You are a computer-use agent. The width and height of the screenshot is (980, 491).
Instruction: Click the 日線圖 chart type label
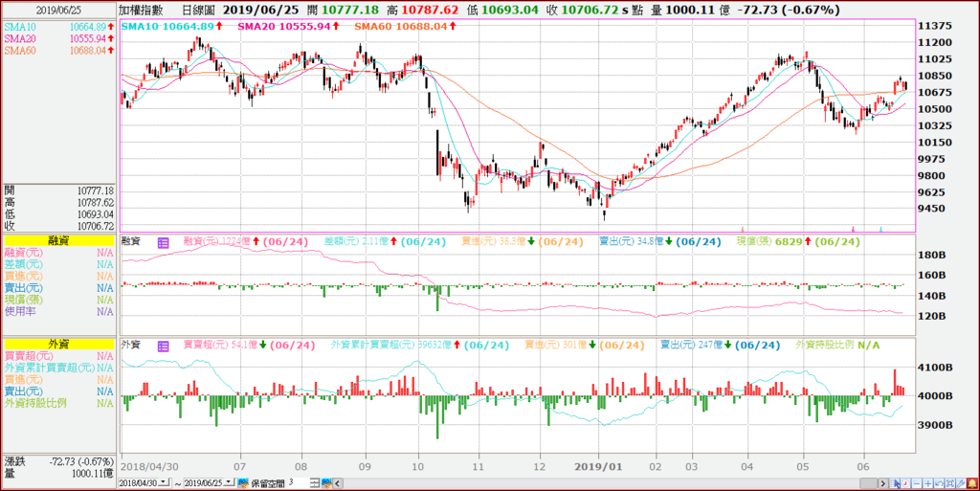pyautogui.click(x=197, y=10)
